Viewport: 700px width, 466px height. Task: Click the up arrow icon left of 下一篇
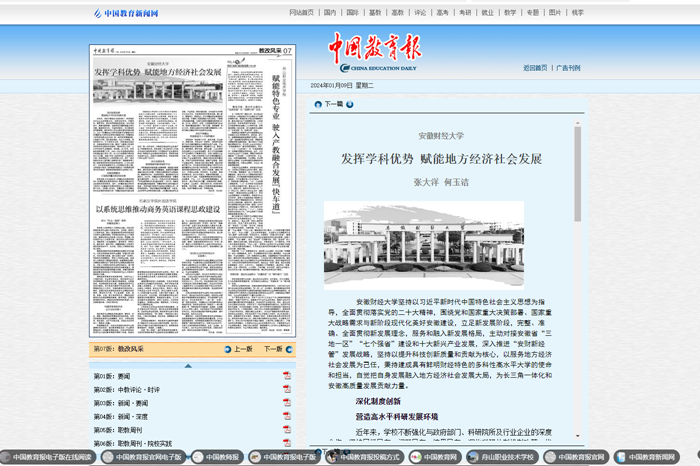pos(318,104)
